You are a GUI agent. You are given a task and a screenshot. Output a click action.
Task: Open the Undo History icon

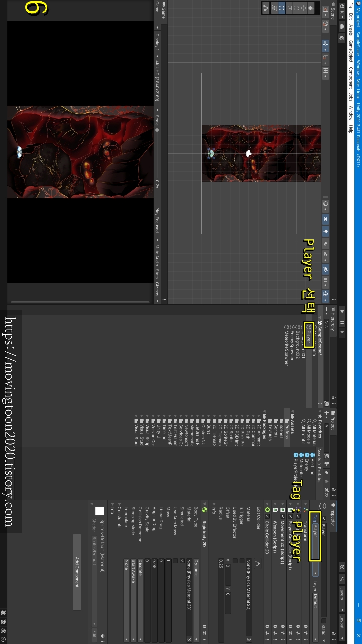pos(342,568)
